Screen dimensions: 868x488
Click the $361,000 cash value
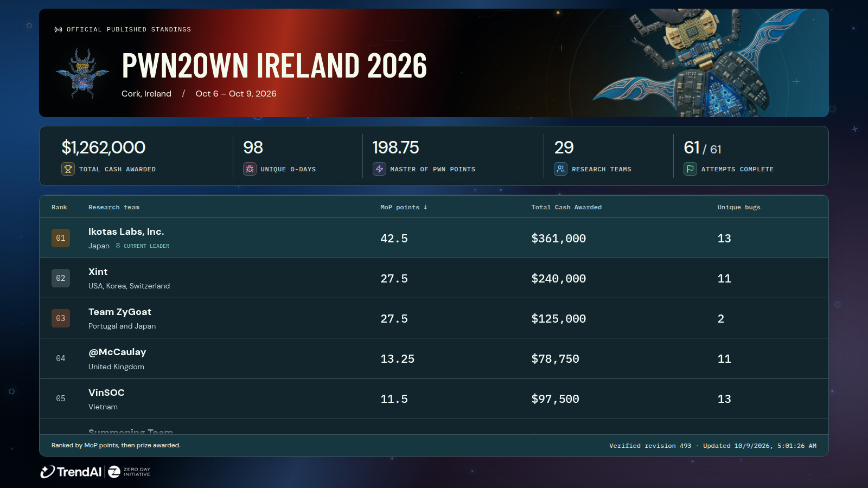tap(559, 239)
